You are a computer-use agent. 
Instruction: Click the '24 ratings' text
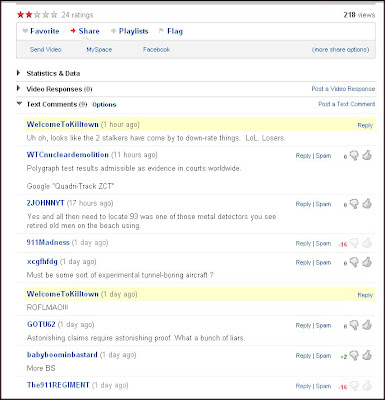(x=77, y=15)
